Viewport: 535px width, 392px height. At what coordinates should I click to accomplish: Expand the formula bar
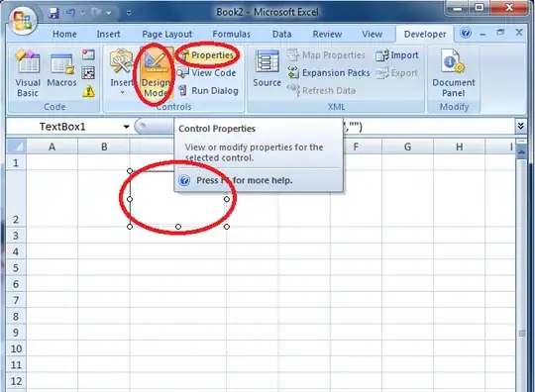pyautogui.click(x=521, y=126)
